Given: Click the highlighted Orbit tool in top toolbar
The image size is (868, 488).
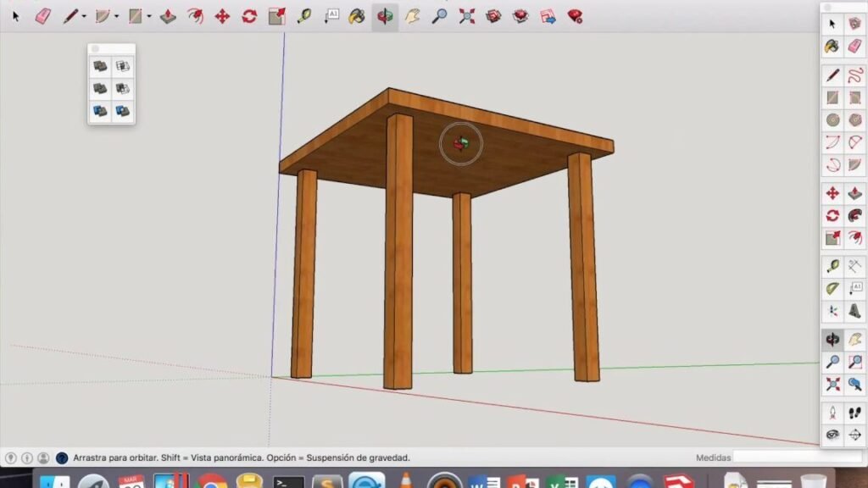Looking at the screenshot, I should pos(385,16).
